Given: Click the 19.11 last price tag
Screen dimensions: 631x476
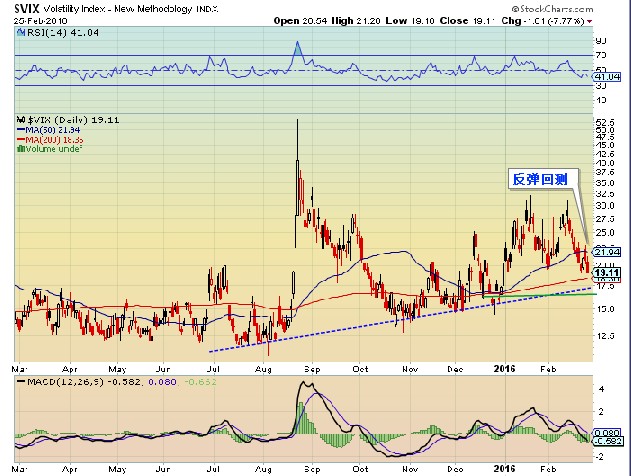Looking at the screenshot, I should click(608, 272).
